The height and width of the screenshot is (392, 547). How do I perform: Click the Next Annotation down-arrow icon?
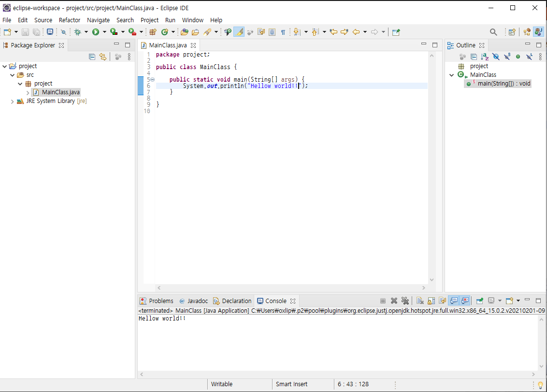click(297, 32)
